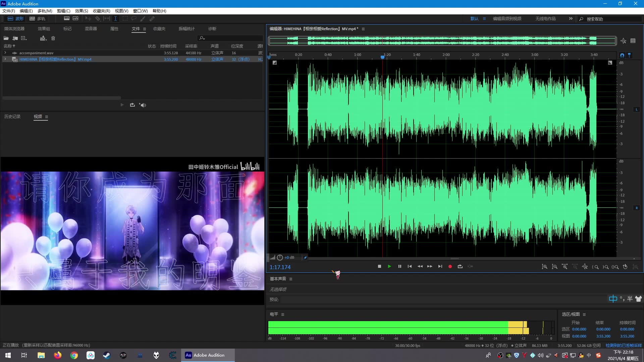Select the Razor tool in toolbar
Viewport: 644px width, 362px height.
point(98,19)
